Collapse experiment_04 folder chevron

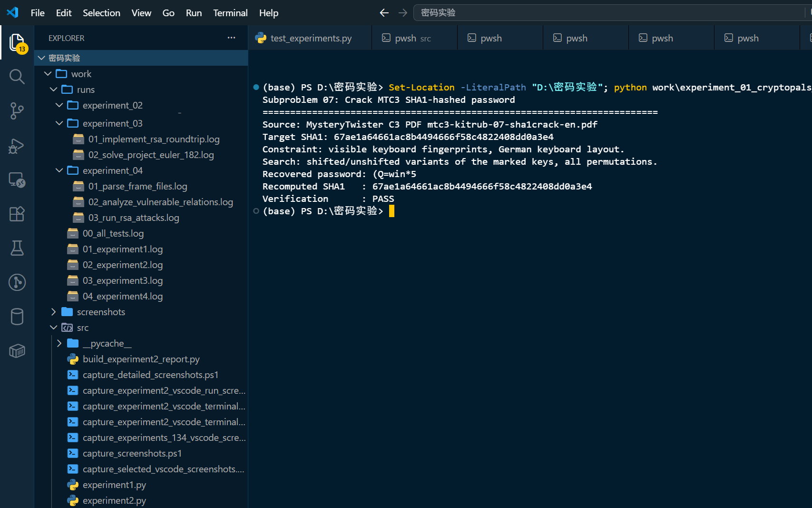pyautogui.click(x=59, y=170)
